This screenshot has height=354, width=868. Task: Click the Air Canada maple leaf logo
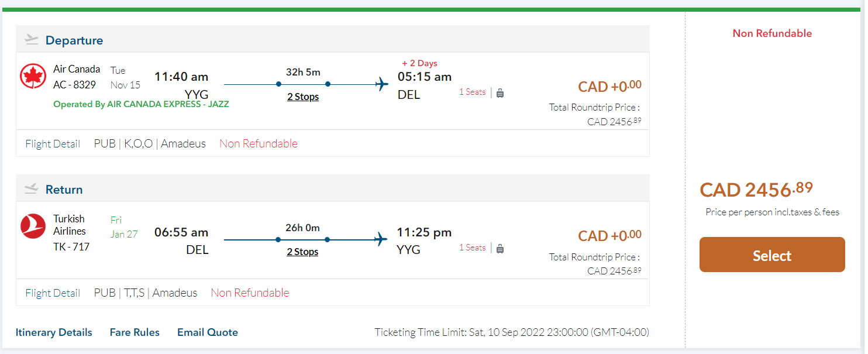click(x=33, y=77)
